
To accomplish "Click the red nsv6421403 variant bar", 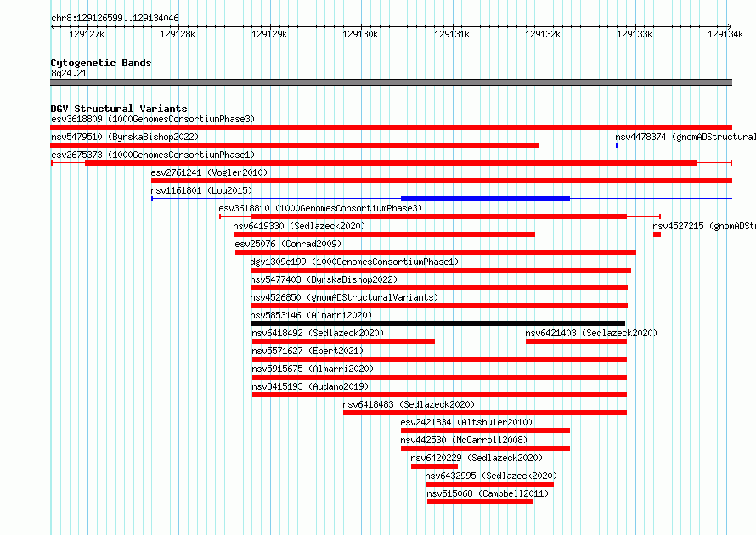I will pos(576,341).
